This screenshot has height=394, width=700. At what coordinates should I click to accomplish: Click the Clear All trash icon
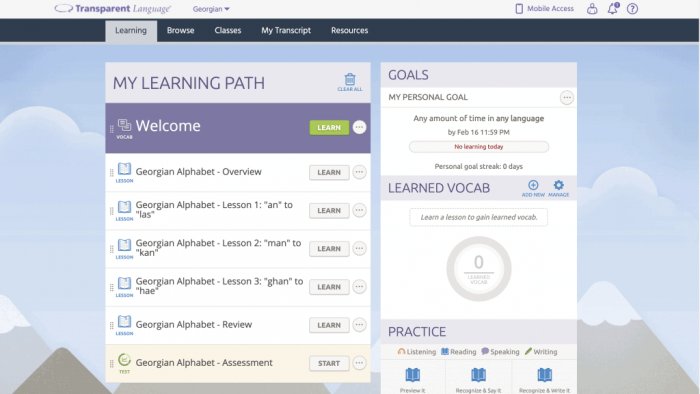pyautogui.click(x=350, y=83)
